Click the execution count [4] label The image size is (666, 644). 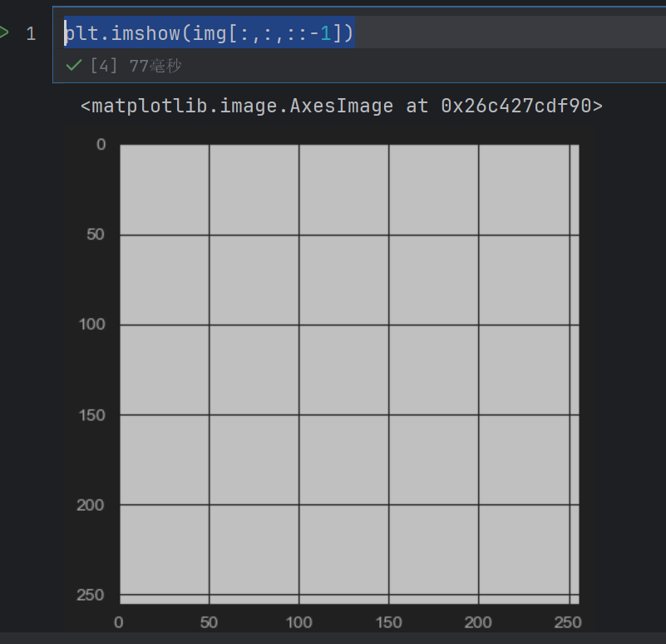104,66
